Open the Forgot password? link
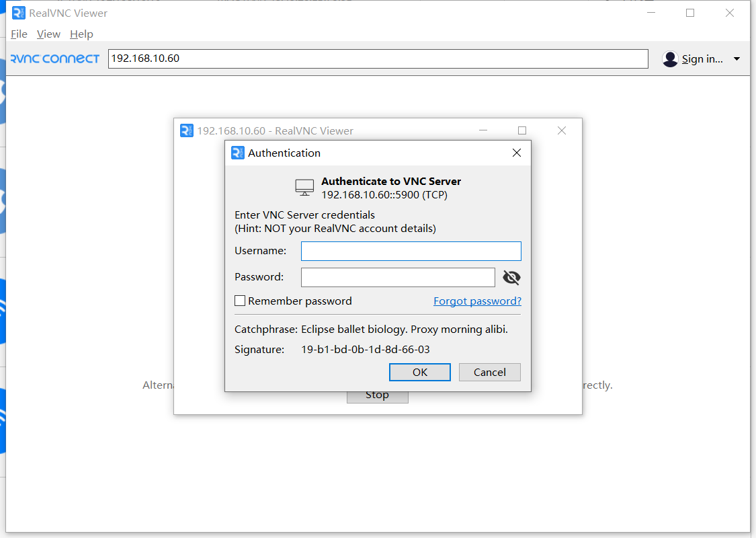756x538 pixels. (477, 301)
